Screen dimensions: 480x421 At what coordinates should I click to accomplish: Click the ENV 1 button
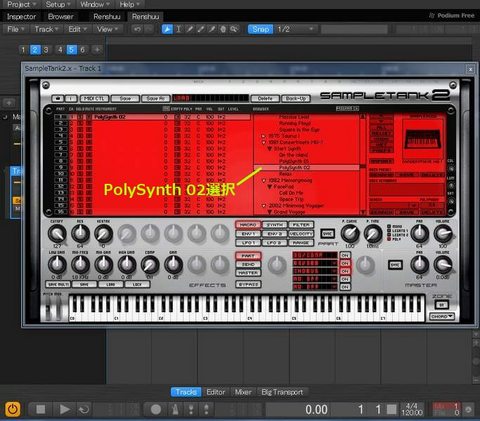pos(248,234)
